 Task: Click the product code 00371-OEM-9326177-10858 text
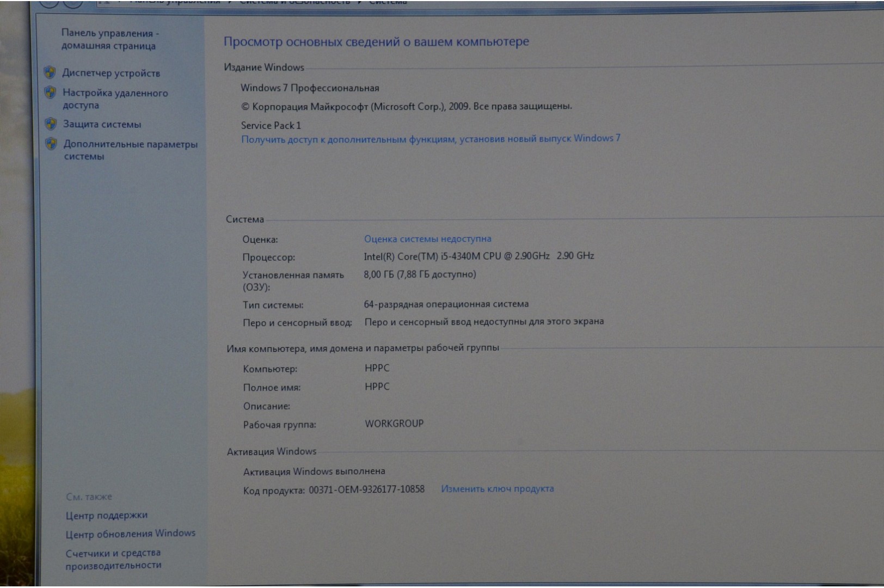pyautogui.click(x=366, y=489)
